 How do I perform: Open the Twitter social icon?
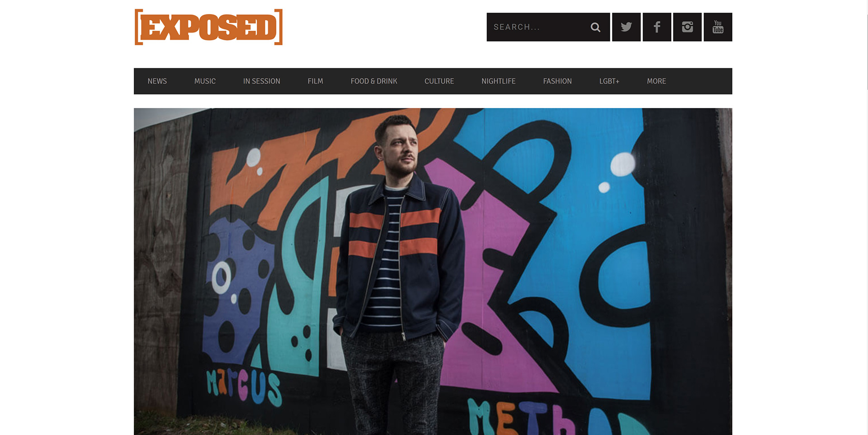pos(626,27)
